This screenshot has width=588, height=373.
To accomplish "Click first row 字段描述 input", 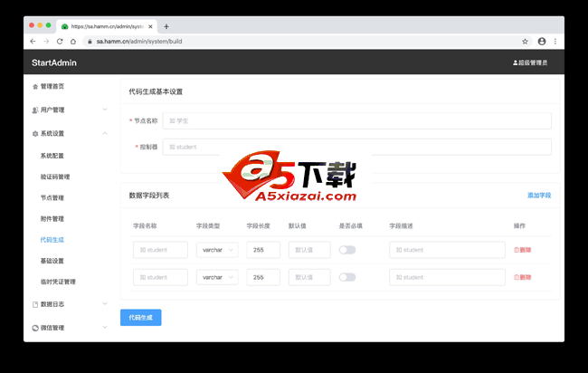I will [x=448, y=250].
